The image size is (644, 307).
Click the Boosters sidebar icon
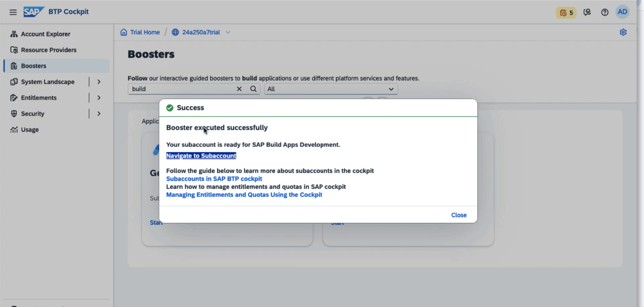14,66
